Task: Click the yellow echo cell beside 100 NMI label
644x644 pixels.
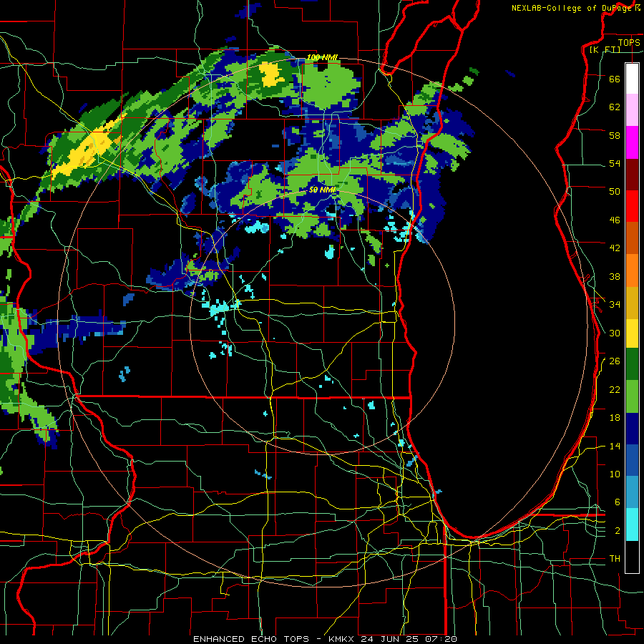Action: (271, 74)
